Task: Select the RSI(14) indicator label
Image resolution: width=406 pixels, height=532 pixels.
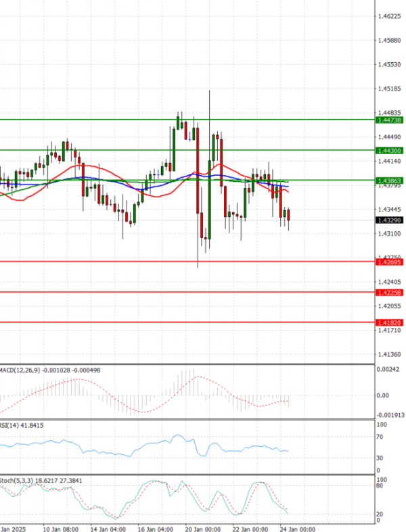Action: 15,425
